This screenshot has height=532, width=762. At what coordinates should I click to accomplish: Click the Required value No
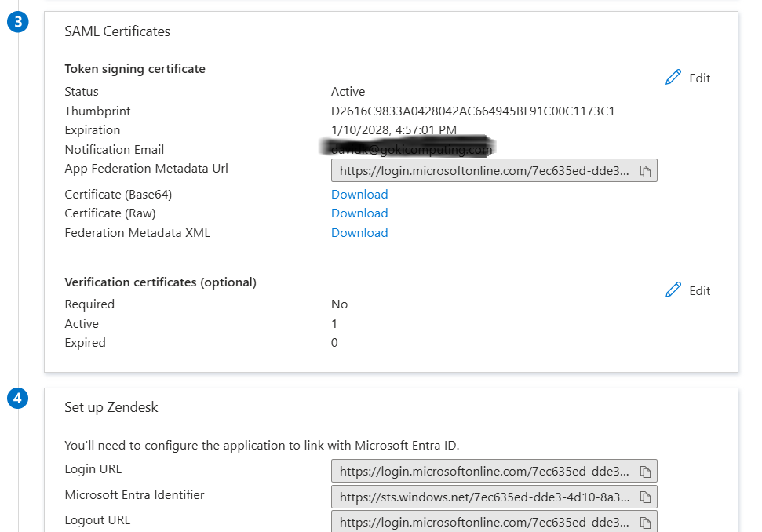(x=339, y=304)
